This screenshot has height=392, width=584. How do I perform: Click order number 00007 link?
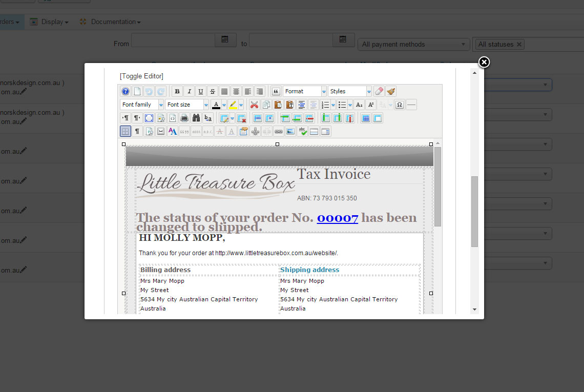pyautogui.click(x=337, y=218)
